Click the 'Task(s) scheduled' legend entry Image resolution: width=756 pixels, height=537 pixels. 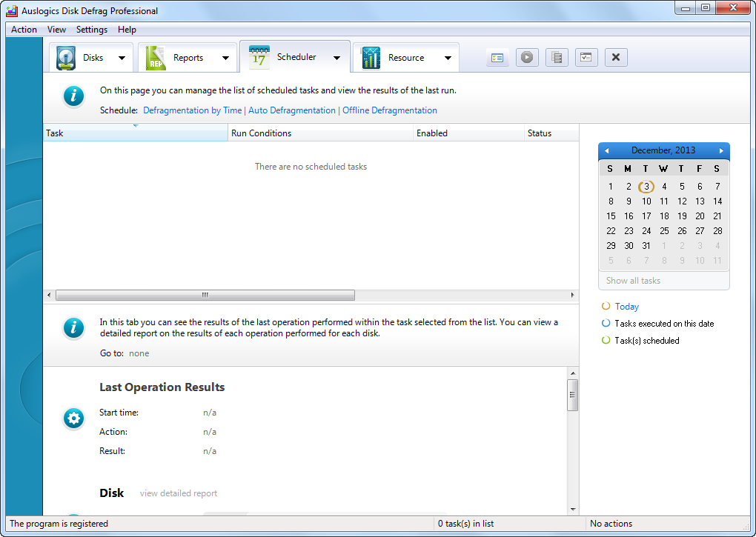[646, 341]
